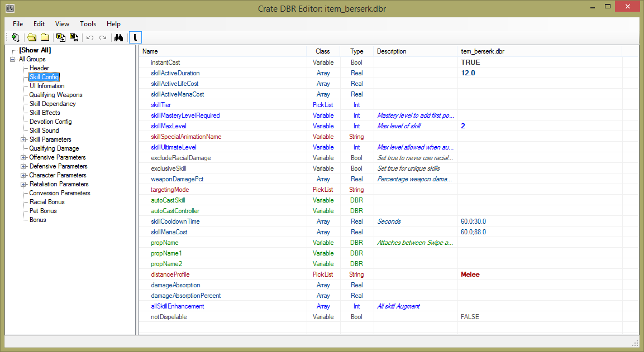Click the redo arrow in toolbar
644x352 pixels.
103,37
